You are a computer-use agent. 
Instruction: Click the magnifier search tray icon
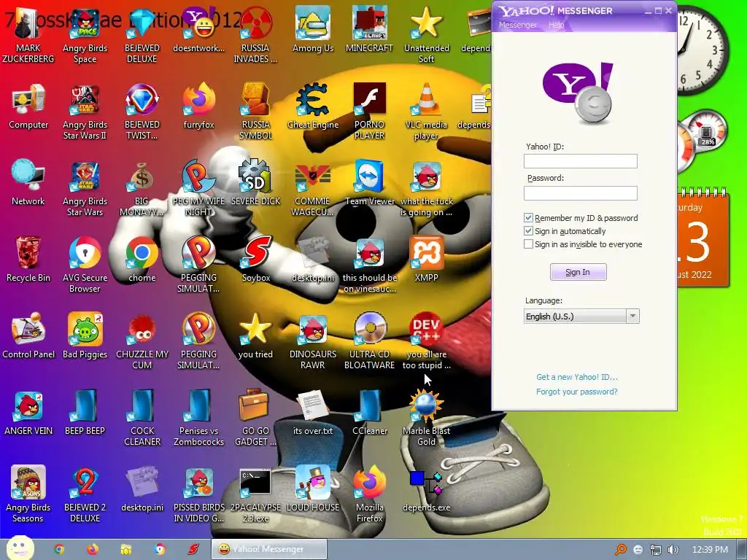click(621, 550)
